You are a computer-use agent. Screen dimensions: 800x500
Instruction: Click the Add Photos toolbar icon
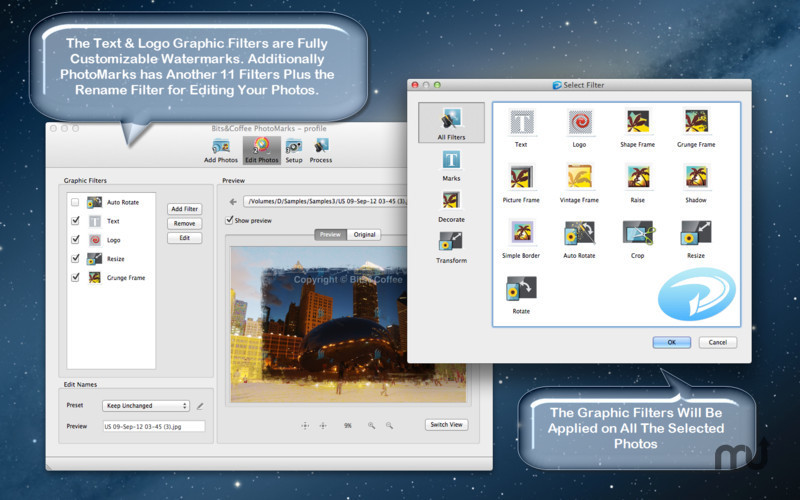point(221,148)
